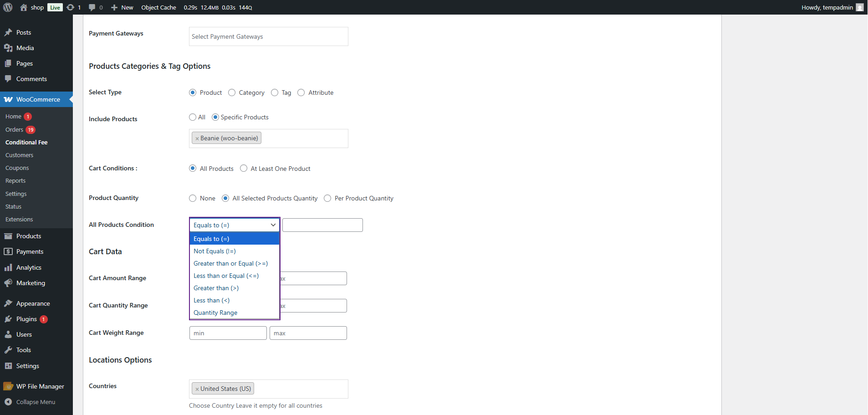Viewport: 868px width, 415px height.
Task: Click the Pages icon in sidebar
Action: pos(8,63)
